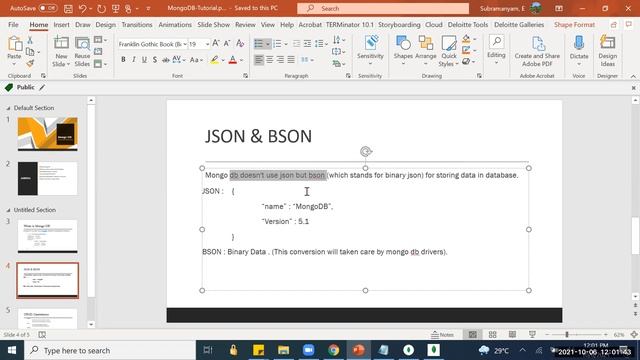This screenshot has height=360, width=640.
Task: Click the Redo icon in title bar
Action: [102, 8]
